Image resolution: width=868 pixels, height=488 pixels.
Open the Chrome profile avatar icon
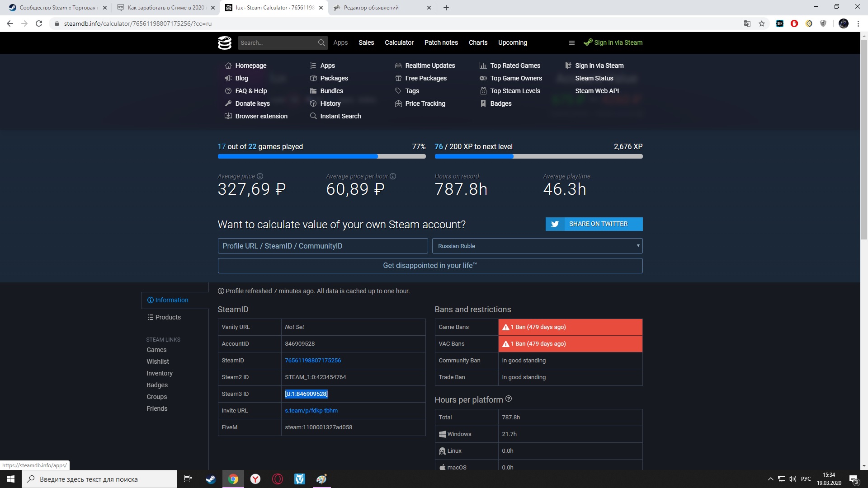(844, 23)
